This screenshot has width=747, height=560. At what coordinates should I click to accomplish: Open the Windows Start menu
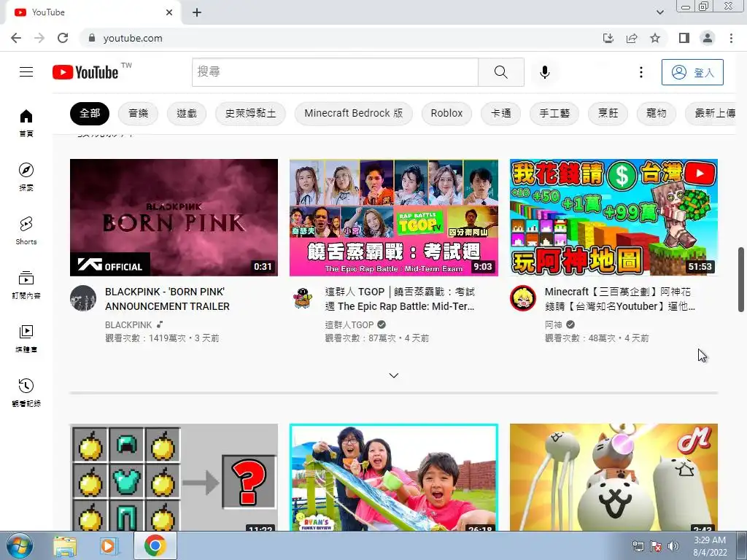pos(20,545)
